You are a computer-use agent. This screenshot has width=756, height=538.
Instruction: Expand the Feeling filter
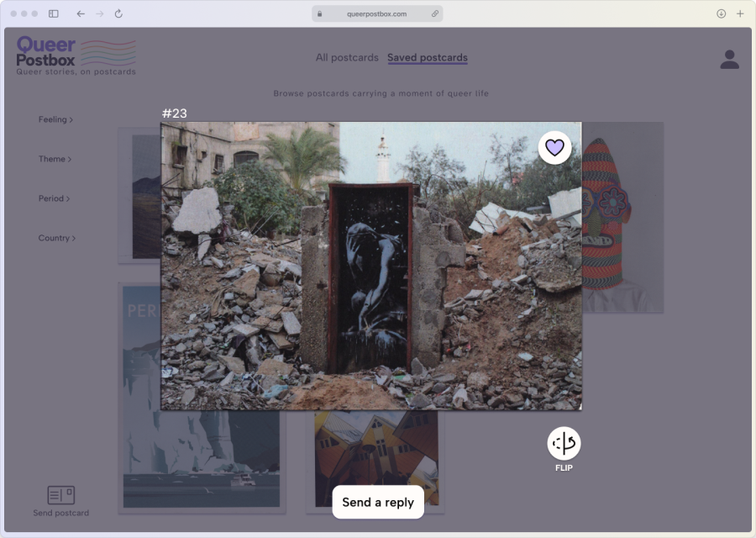(x=55, y=119)
